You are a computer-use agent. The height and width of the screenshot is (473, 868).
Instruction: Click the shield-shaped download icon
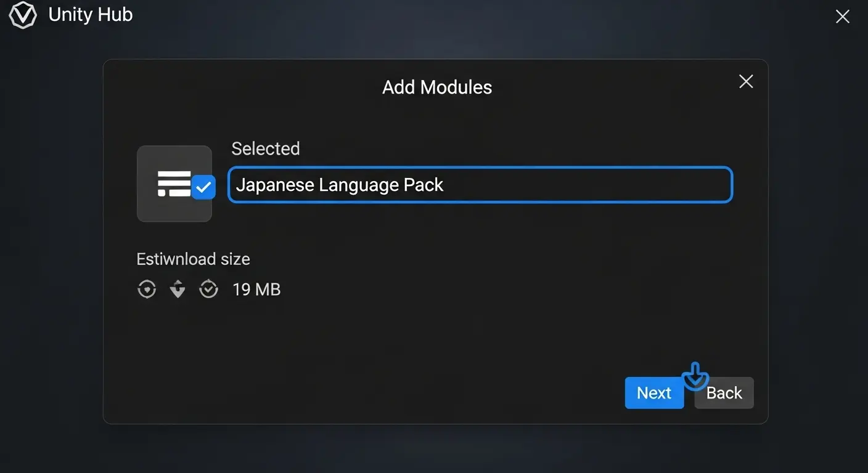(178, 289)
